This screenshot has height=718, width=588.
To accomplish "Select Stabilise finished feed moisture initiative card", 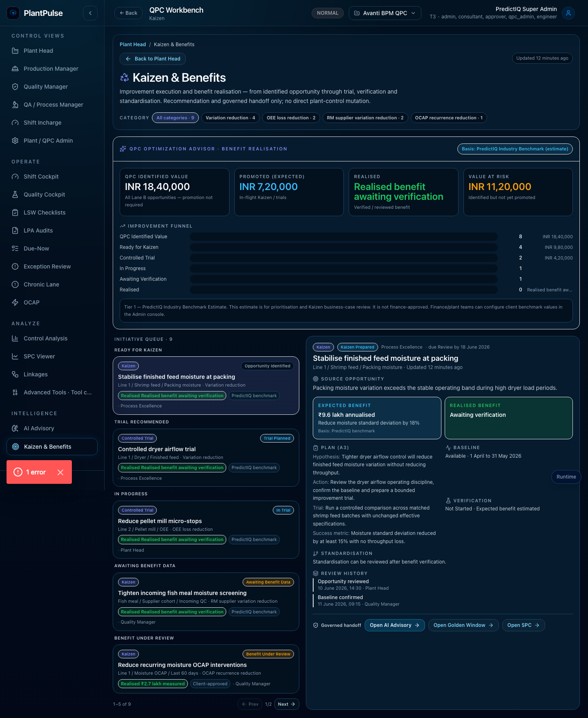I will (206, 385).
